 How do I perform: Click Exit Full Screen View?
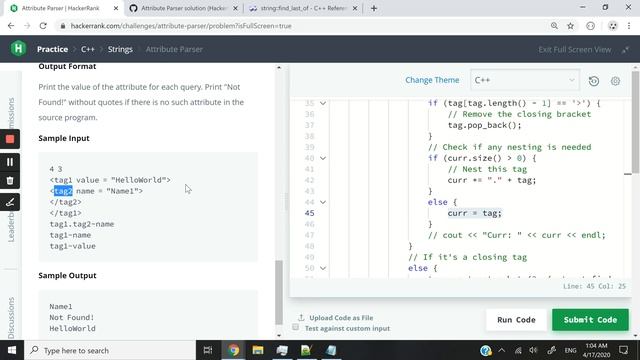[574, 49]
